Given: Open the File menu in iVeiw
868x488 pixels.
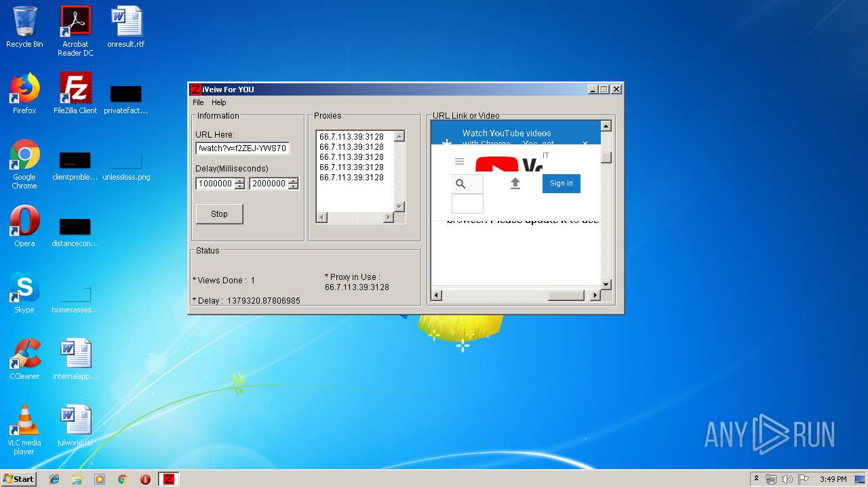Looking at the screenshot, I should pos(198,102).
